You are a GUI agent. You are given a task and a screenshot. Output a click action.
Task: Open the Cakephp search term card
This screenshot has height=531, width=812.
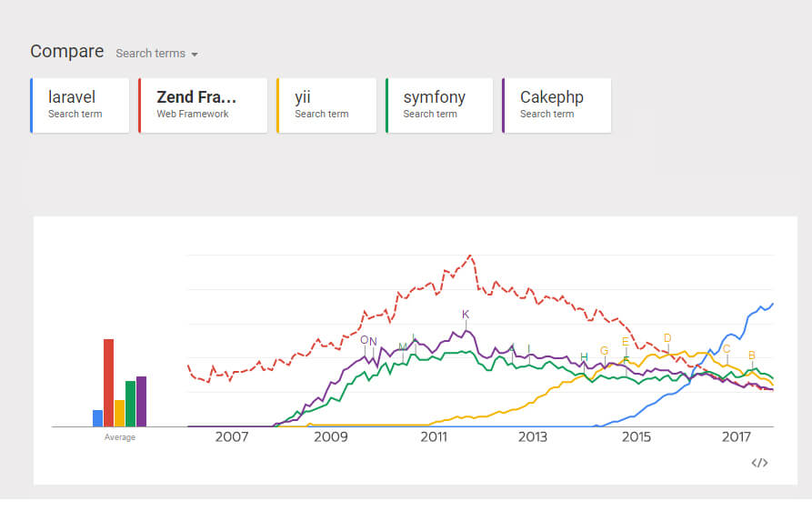(x=556, y=105)
